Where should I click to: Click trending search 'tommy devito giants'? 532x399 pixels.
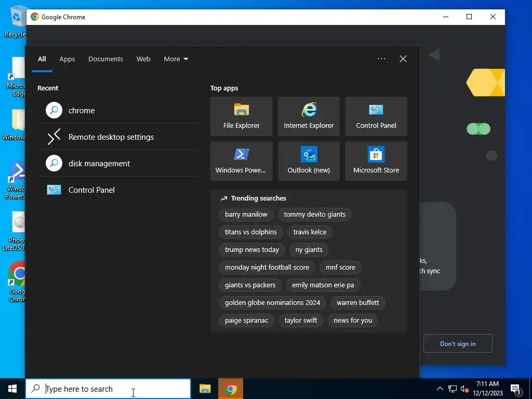click(314, 215)
